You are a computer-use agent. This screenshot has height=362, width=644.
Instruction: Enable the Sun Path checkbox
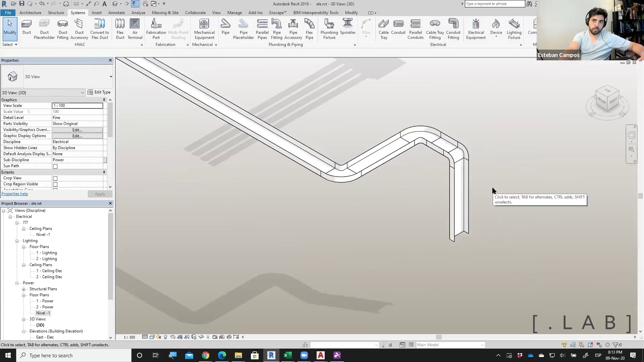click(55, 166)
